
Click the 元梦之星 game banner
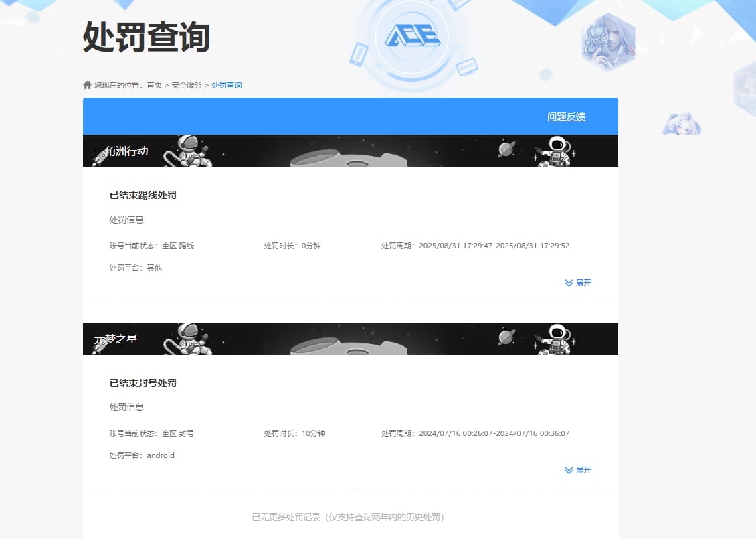pyautogui.click(x=351, y=338)
